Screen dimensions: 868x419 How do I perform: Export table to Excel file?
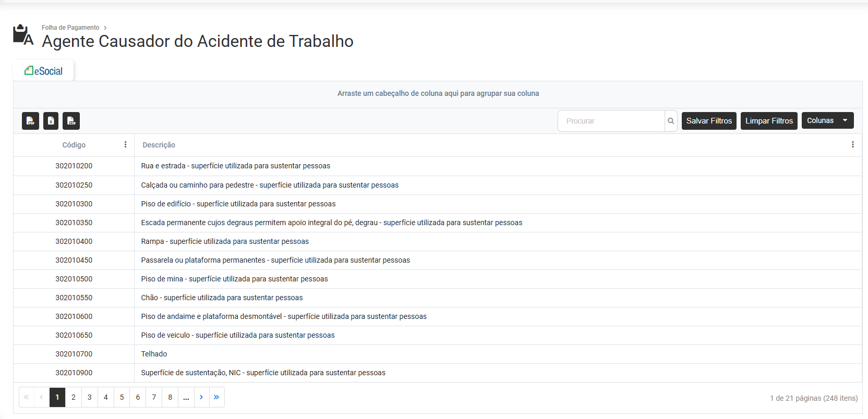(51, 121)
